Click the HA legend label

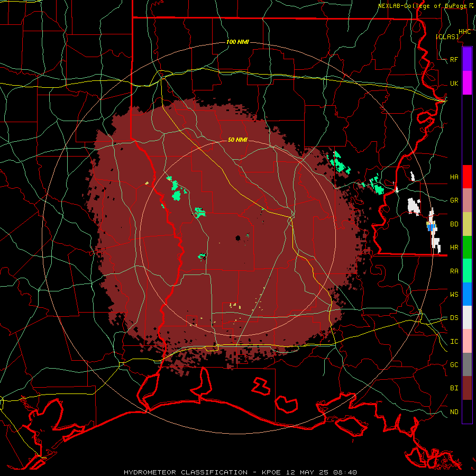coord(454,177)
